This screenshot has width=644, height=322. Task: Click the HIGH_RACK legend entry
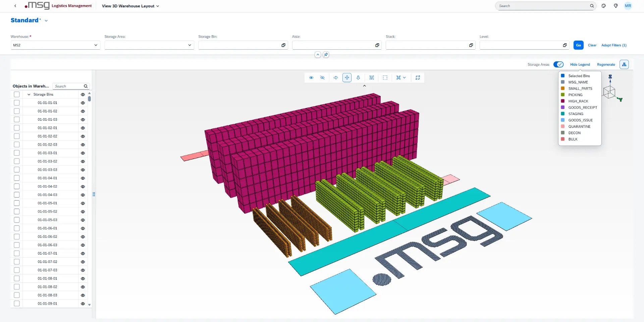(x=578, y=101)
